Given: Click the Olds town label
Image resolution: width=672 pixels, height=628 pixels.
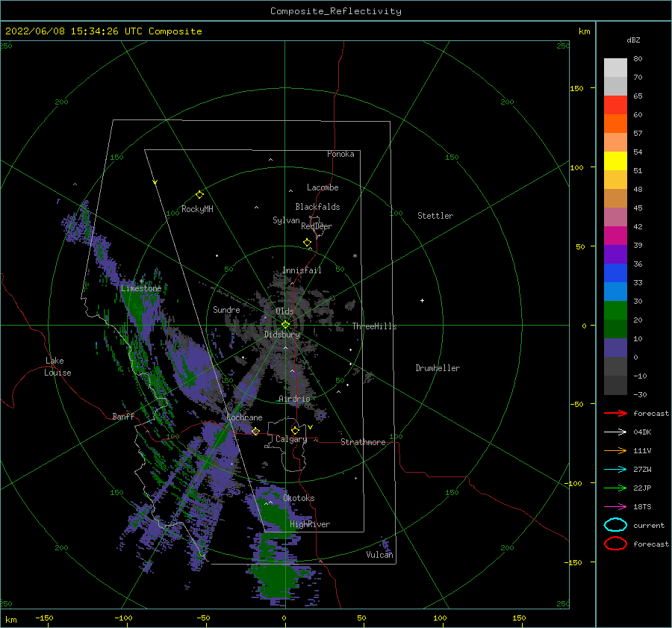Looking at the screenshot, I should [284, 311].
